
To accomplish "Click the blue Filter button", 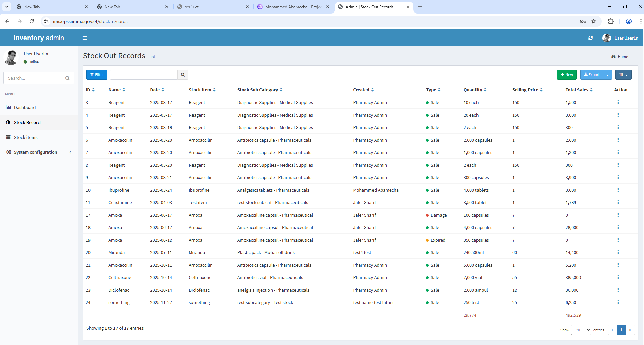I will (97, 75).
